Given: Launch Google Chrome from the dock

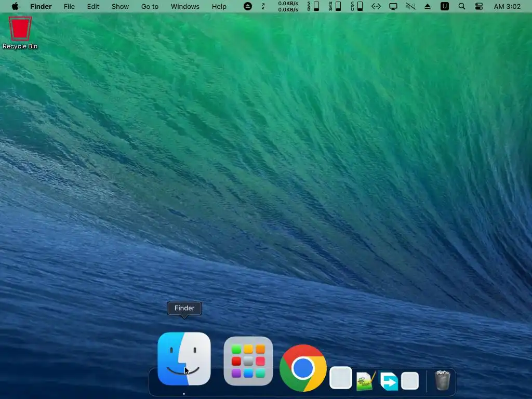Looking at the screenshot, I should pos(303,368).
